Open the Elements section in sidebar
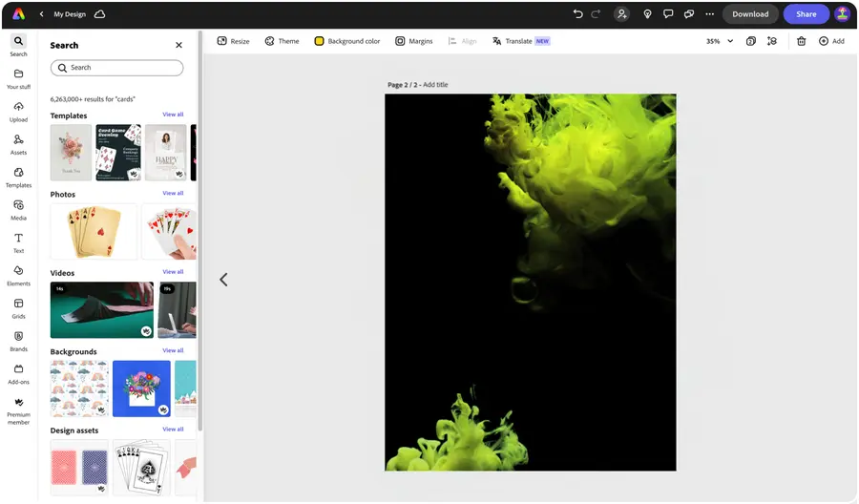859x504 pixels. [x=19, y=276]
